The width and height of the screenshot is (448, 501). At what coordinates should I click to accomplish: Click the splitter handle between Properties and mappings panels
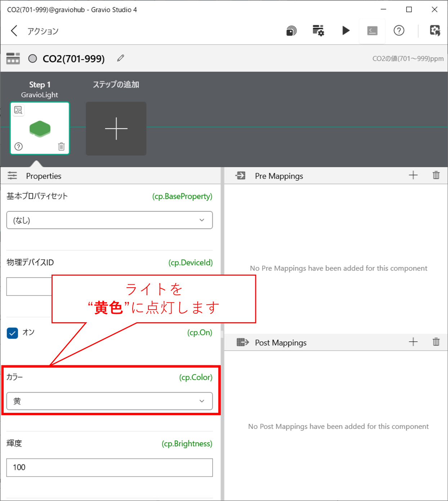(222, 334)
